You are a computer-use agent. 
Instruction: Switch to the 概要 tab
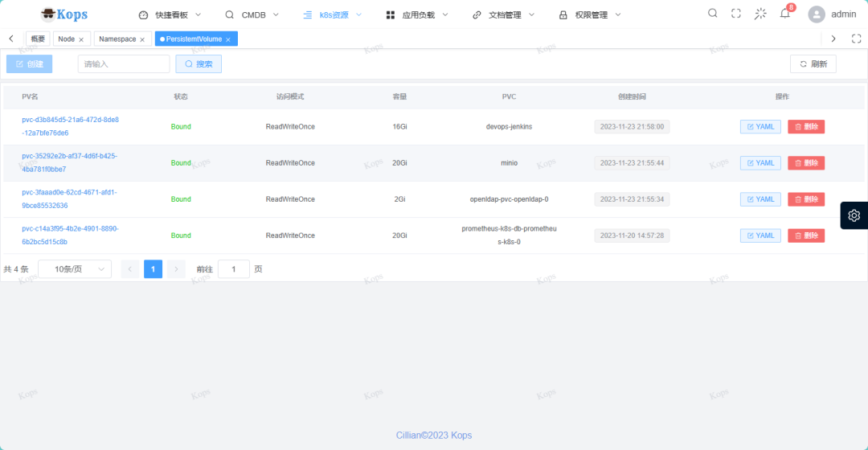click(39, 39)
